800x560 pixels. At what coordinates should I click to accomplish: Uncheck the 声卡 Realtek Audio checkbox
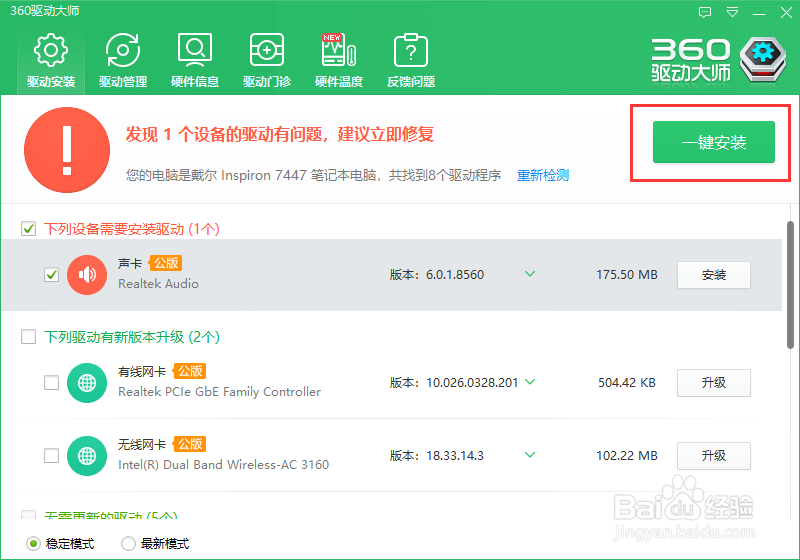[x=52, y=275]
